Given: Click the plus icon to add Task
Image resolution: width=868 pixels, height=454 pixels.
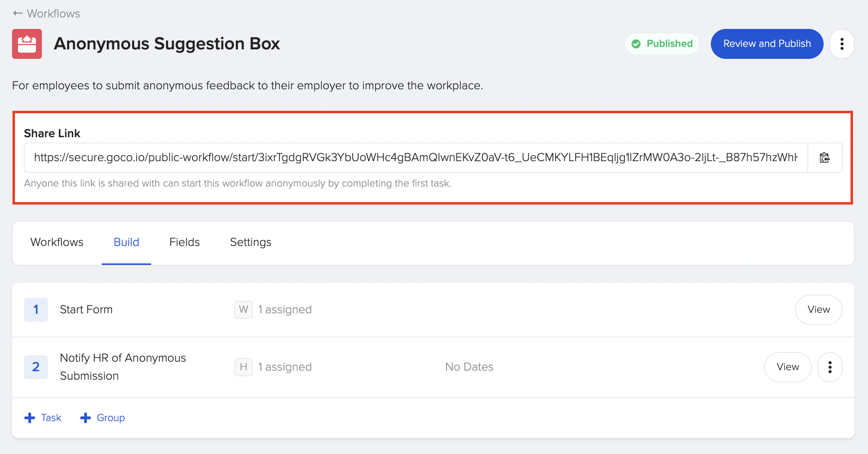Looking at the screenshot, I should pos(30,418).
